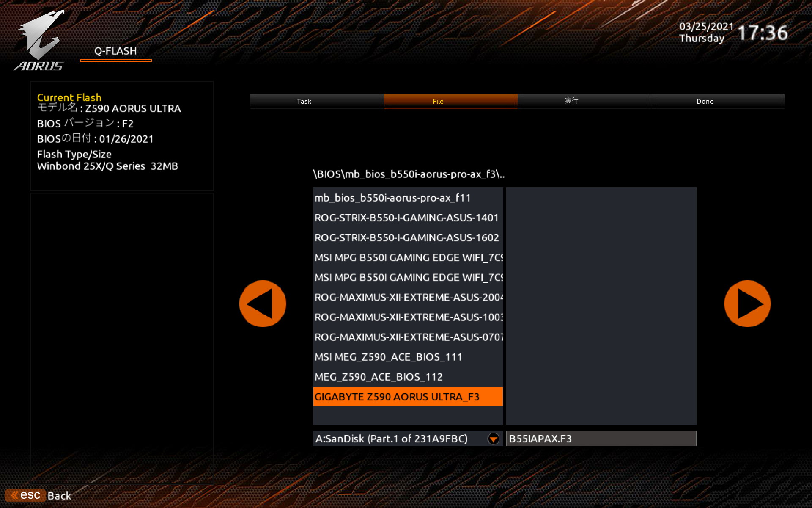Click the Thursday weekday text
The height and width of the screenshot is (508, 812).
click(702, 39)
